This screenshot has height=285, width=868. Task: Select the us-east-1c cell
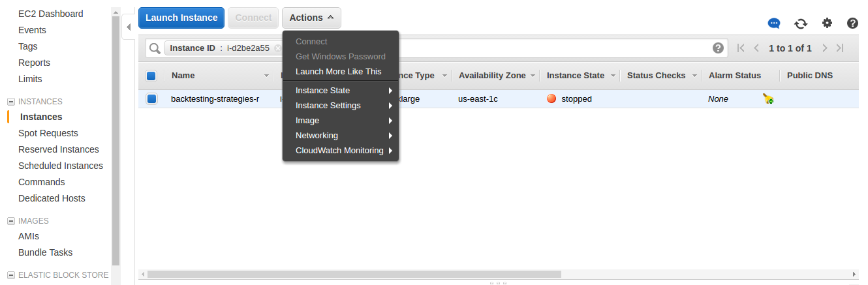[x=478, y=99]
